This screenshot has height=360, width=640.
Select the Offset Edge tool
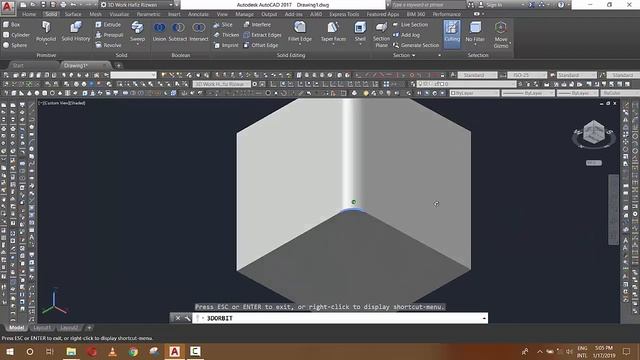point(260,45)
